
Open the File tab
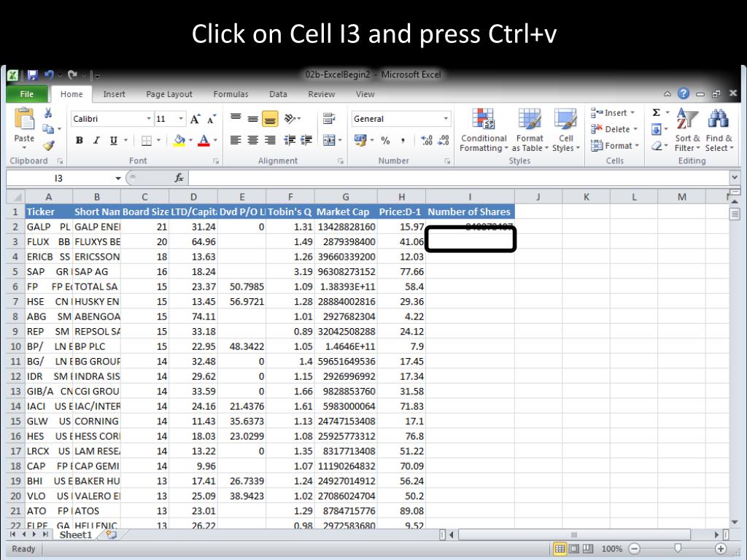coord(27,94)
